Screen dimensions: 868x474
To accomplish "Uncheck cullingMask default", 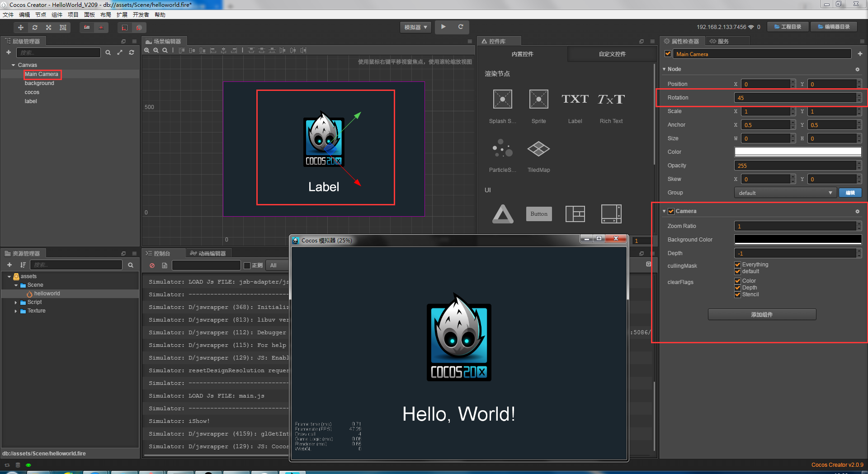I will tap(738, 271).
